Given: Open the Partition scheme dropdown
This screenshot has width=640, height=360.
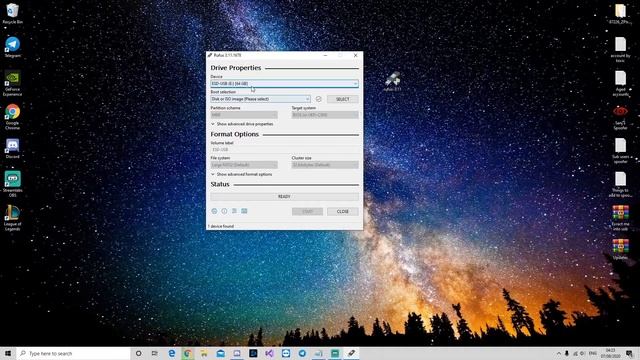Looking at the screenshot, I should click(244, 115).
